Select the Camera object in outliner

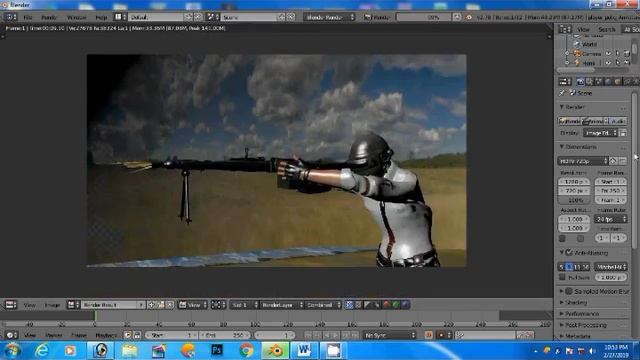pos(591,53)
